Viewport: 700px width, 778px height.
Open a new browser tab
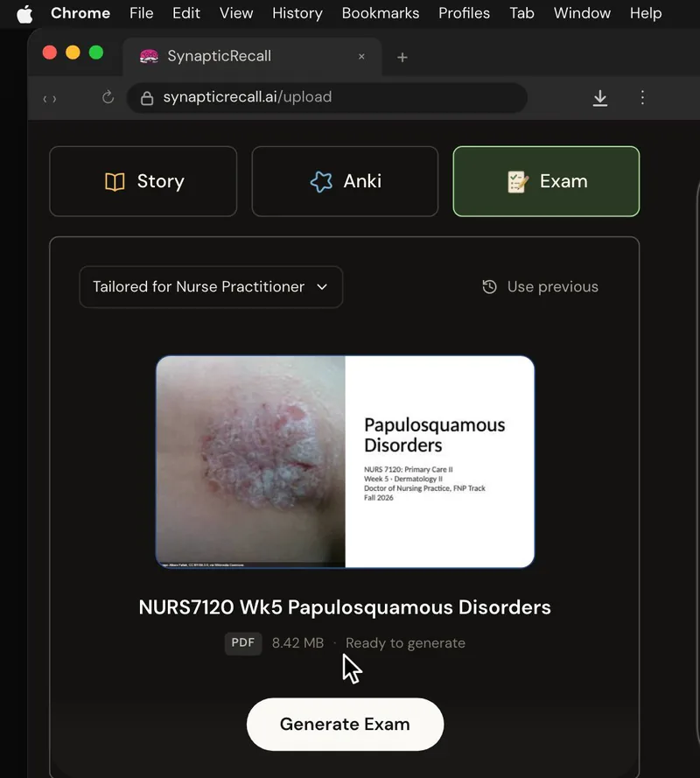[x=402, y=58]
